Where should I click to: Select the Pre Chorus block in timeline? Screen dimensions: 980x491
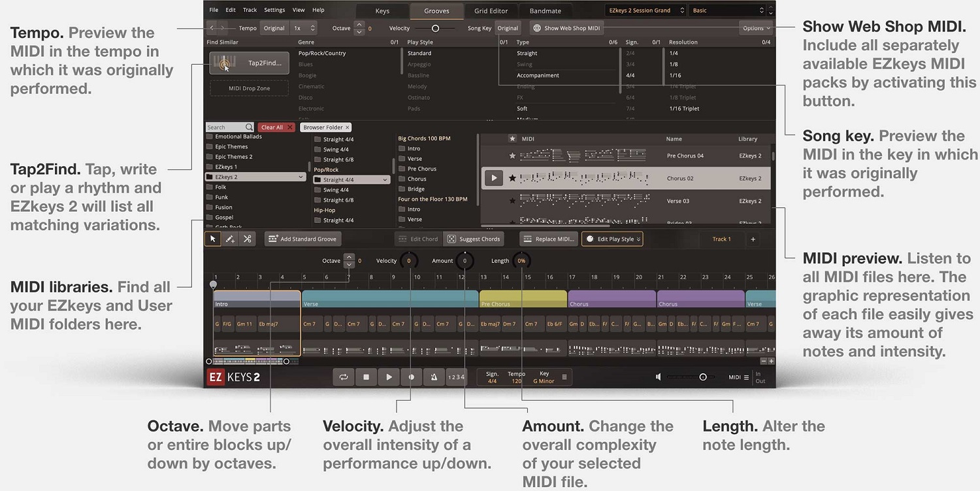523,299
